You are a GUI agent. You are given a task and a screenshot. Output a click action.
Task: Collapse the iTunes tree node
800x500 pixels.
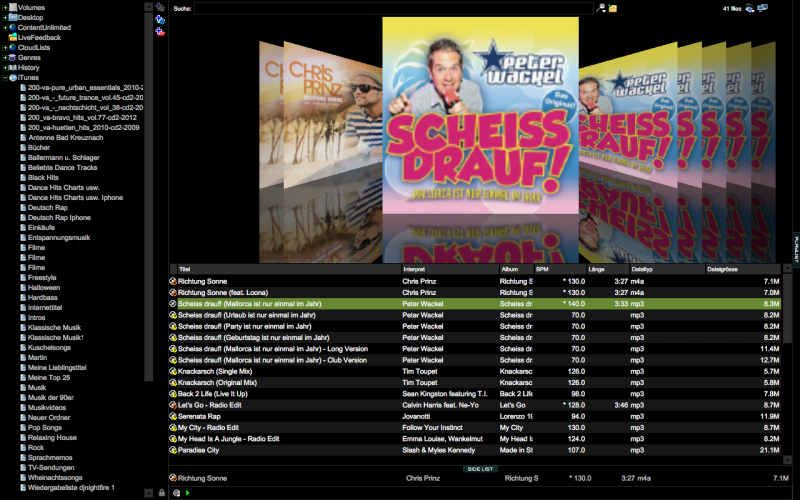point(5,77)
